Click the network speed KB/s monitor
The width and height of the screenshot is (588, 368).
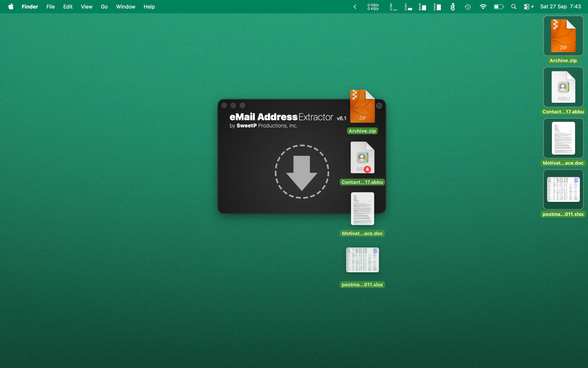coord(373,7)
